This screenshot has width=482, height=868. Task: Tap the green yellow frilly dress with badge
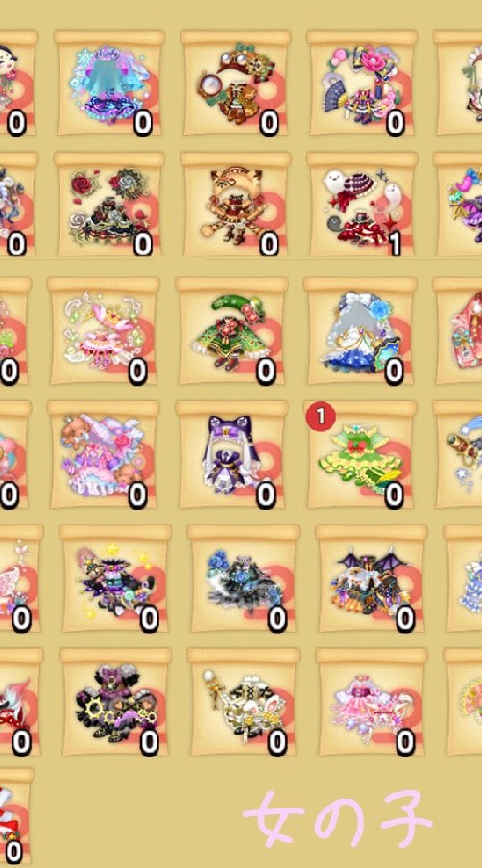tap(360, 455)
